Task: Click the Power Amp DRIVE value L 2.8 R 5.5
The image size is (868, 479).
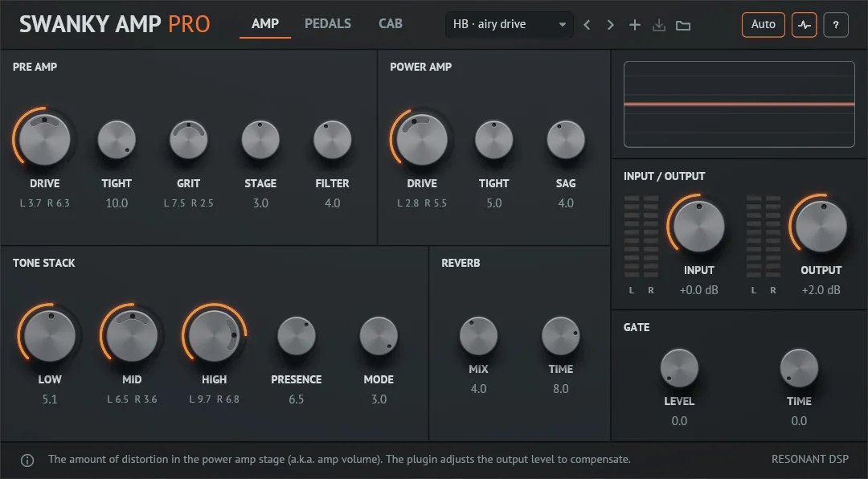Action: click(x=422, y=203)
